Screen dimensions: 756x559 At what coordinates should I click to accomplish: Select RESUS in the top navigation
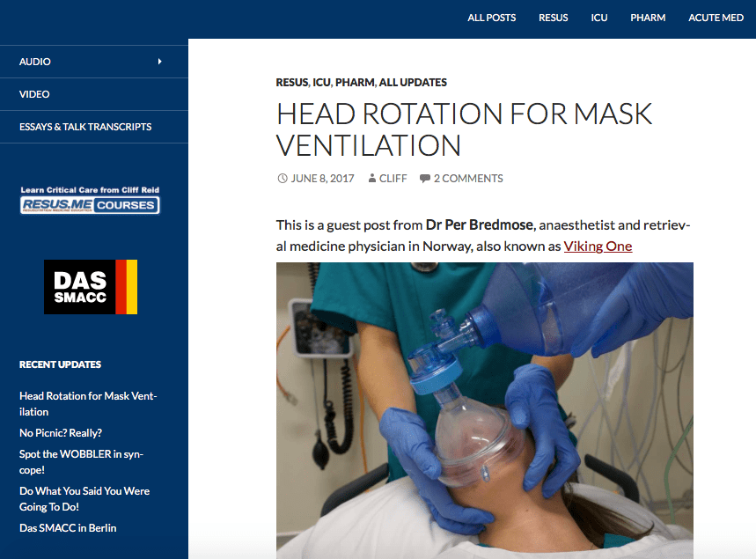(x=553, y=18)
